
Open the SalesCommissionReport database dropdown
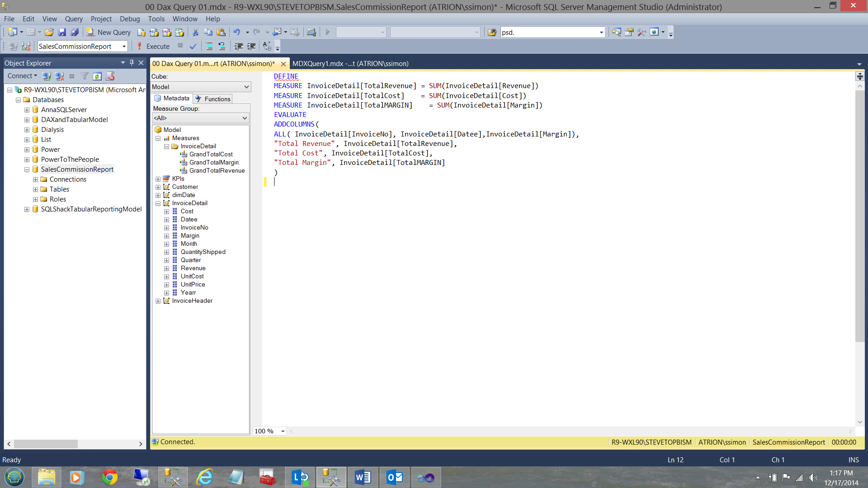124,46
